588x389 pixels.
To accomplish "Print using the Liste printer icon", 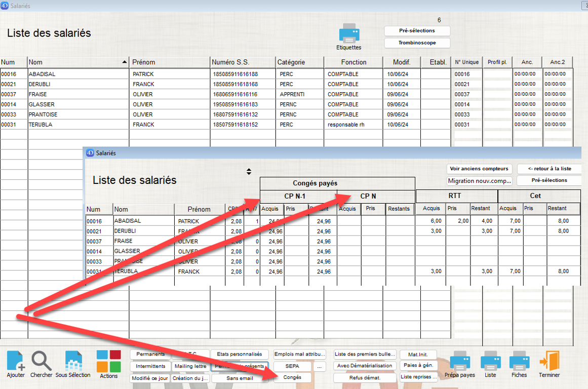I will (490, 361).
